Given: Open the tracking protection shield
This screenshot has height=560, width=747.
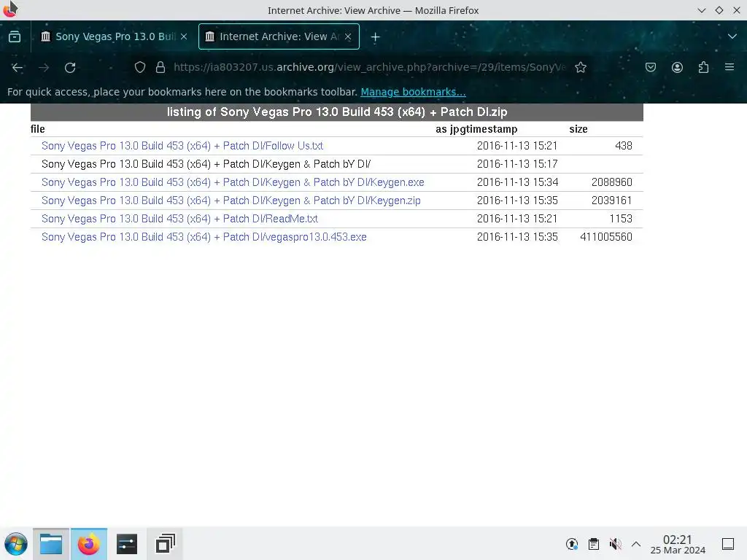Looking at the screenshot, I should 139,68.
